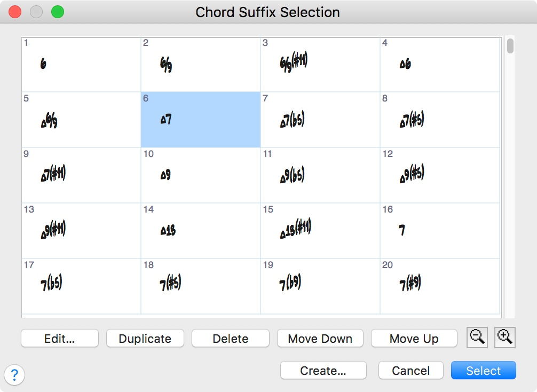
Task: Click the zoom out magnifier icon
Action: click(477, 338)
